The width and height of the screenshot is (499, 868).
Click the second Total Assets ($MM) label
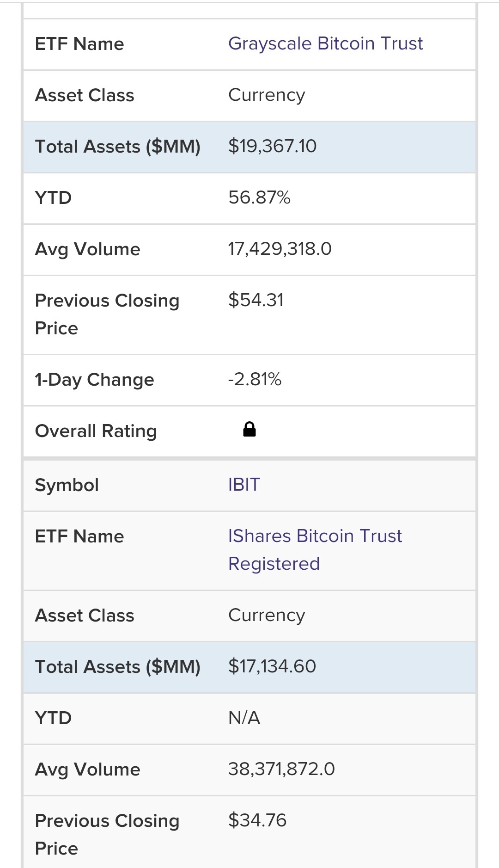(117, 667)
